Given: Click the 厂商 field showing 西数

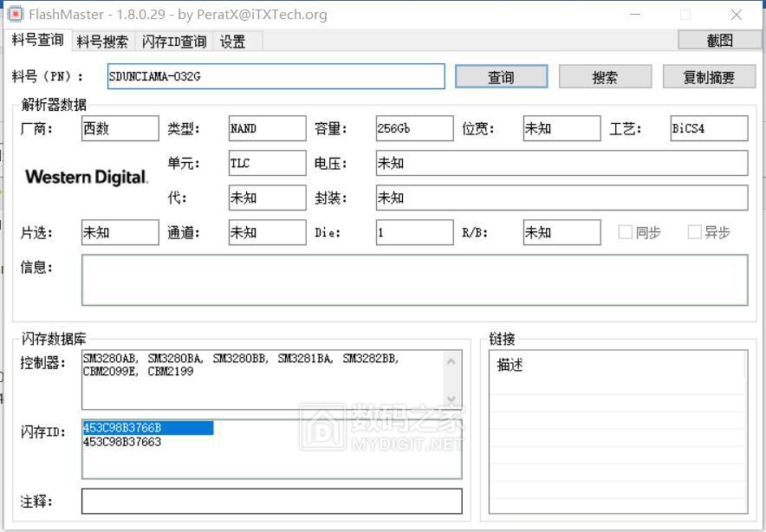Looking at the screenshot, I should pyautogui.click(x=120, y=128).
